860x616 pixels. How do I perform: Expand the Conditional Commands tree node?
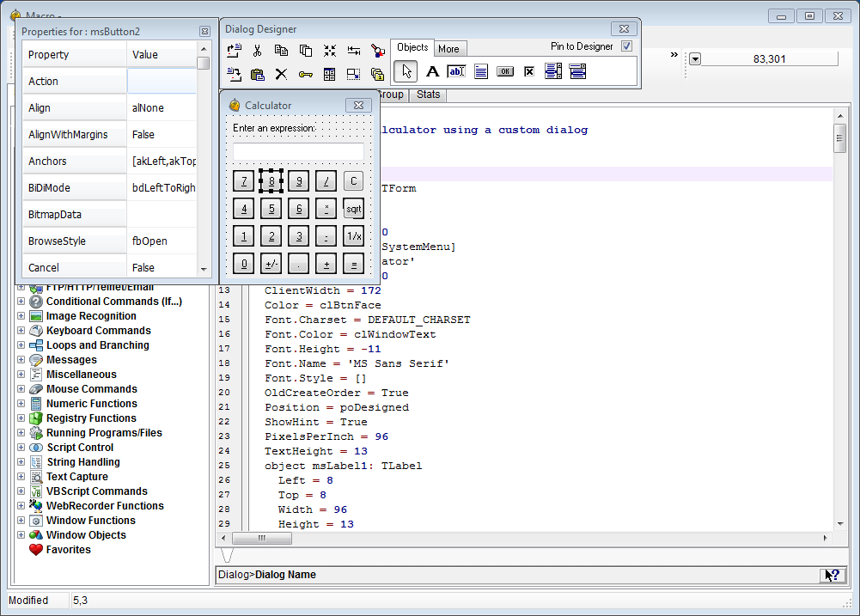21,302
